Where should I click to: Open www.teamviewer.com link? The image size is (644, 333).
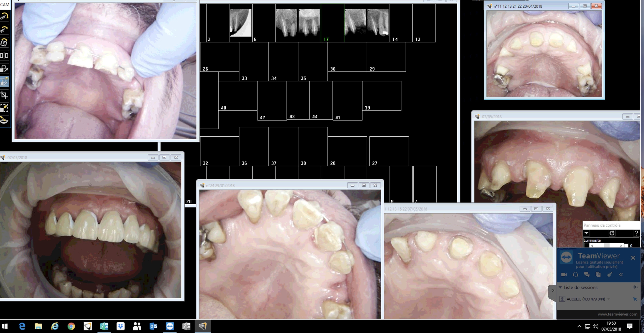click(x=617, y=314)
